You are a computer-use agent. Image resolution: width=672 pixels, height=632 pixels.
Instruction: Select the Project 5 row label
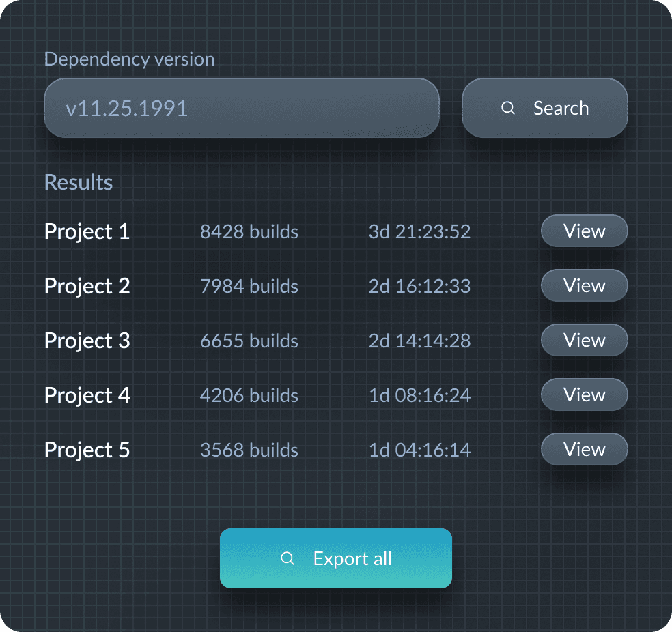pos(87,450)
